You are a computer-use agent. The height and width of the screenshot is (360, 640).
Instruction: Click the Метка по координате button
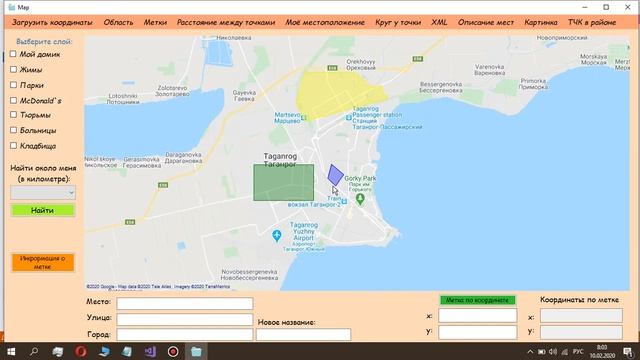[478, 300]
